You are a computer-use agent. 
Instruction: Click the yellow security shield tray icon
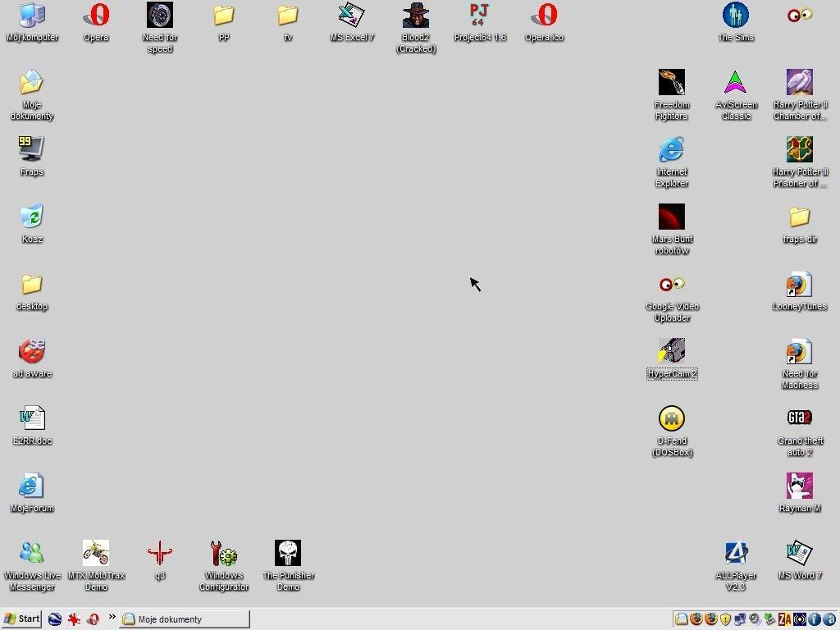click(x=726, y=619)
